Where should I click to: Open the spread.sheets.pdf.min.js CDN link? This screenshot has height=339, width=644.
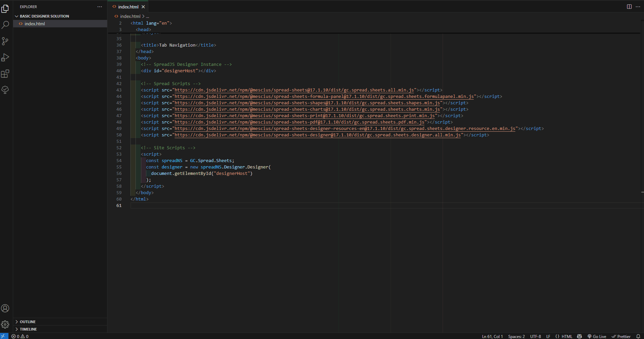(x=300, y=122)
